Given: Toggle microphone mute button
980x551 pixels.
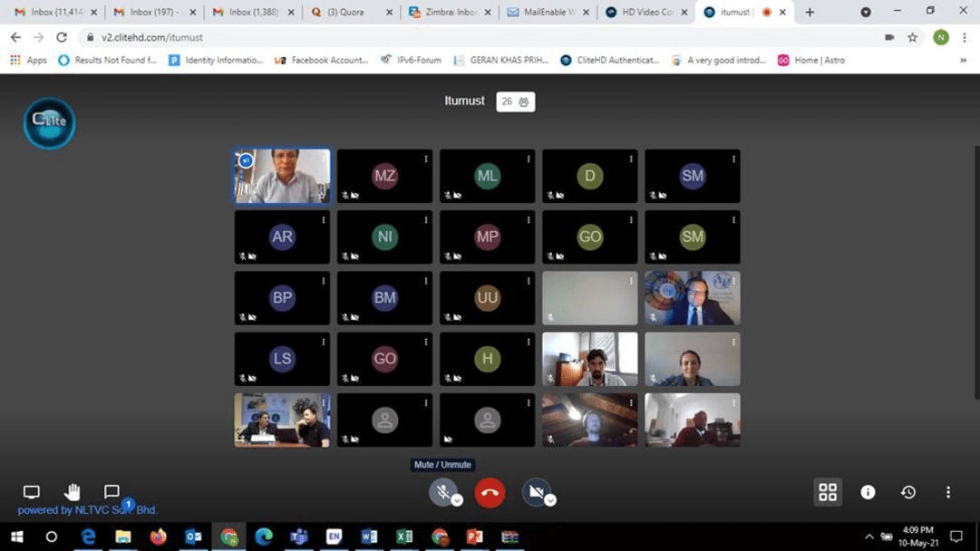Looking at the screenshot, I should point(442,492).
